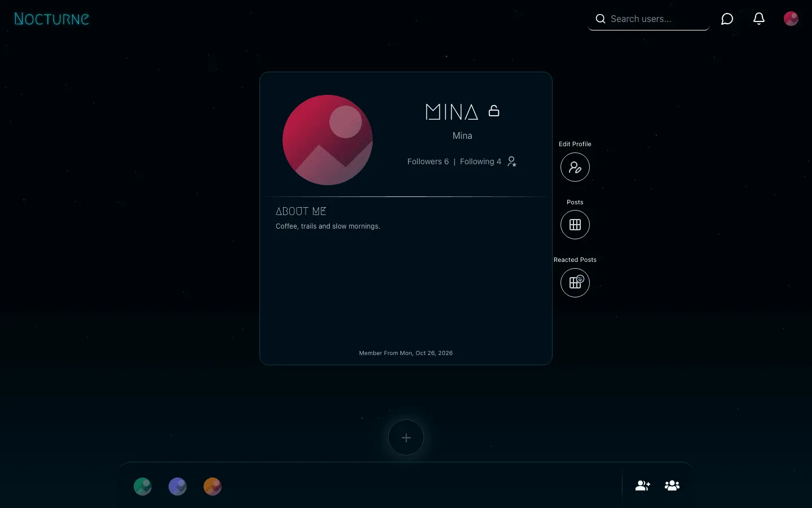Open Edit Profile round button
The image size is (812, 508).
point(575,167)
